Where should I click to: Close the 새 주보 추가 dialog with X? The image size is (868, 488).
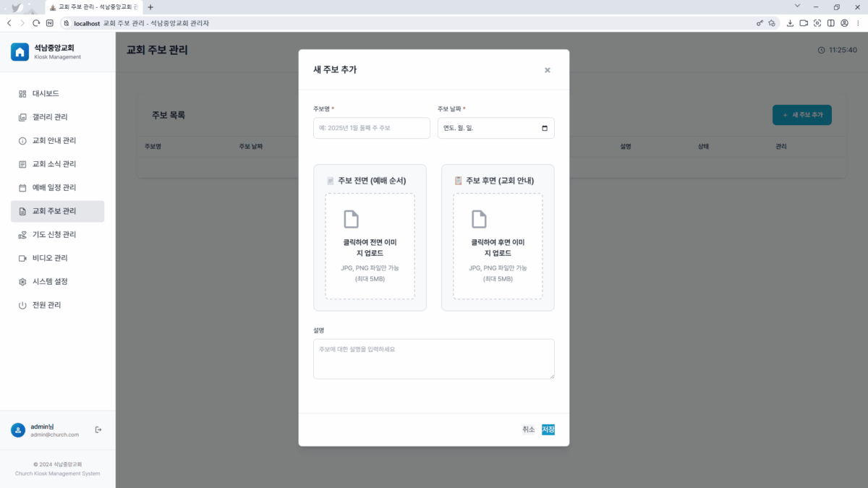coord(547,70)
